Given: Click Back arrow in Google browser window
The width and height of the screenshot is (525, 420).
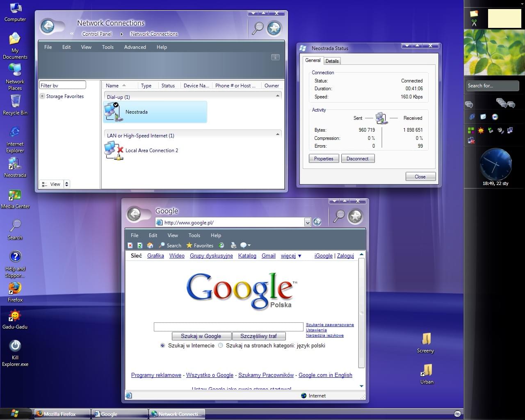Looking at the screenshot, I should click(x=134, y=214).
